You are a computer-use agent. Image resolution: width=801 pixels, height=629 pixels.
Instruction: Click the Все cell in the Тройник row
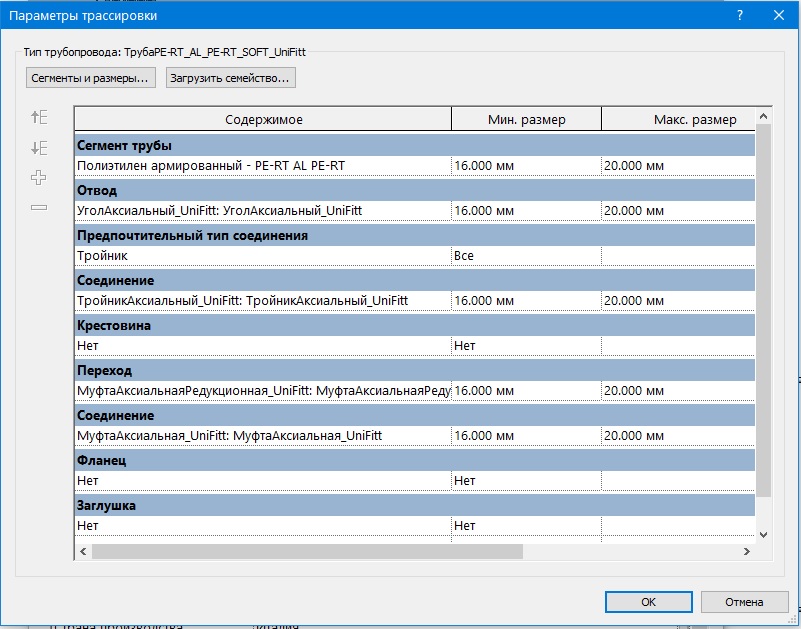527,256
